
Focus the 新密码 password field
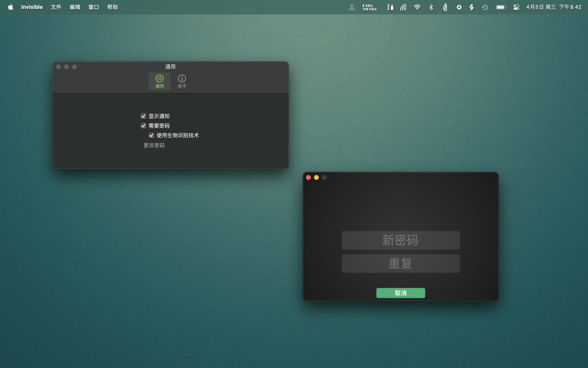point(401,240)
